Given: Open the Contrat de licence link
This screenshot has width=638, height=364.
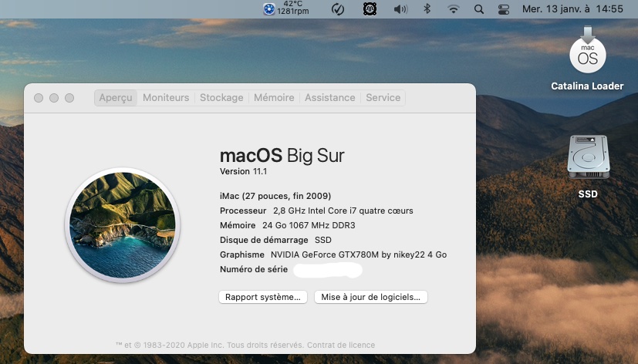Looking at the screenshot, I should (x=340, y=345).
